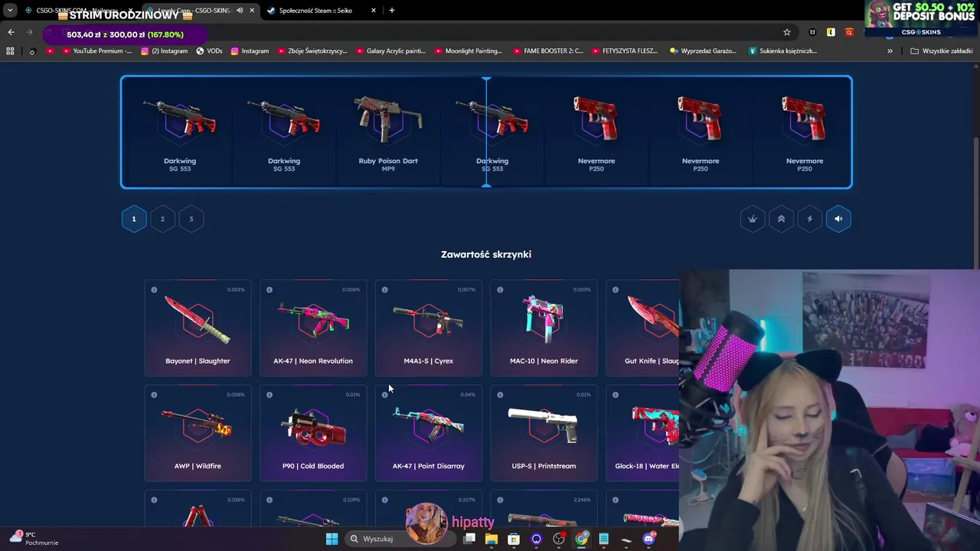Open OBS Studio from the taskbar

click(559, 539)
